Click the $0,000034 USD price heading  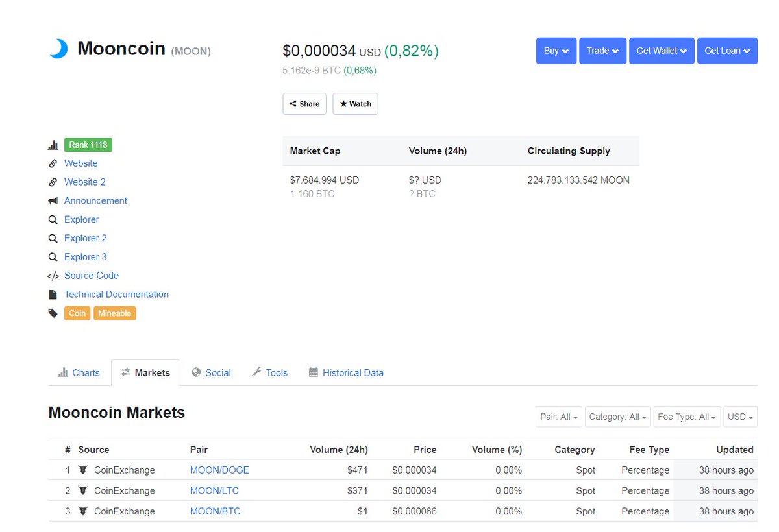[x=332, y=51]
